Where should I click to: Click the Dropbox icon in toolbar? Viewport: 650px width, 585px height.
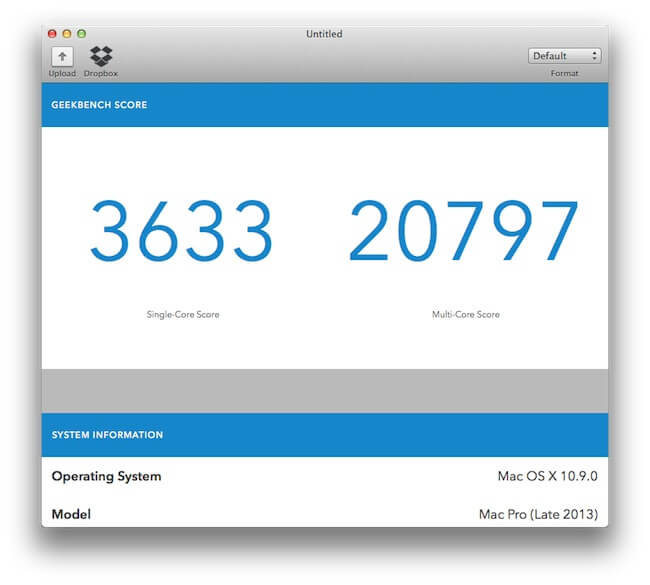click(101, 56)
